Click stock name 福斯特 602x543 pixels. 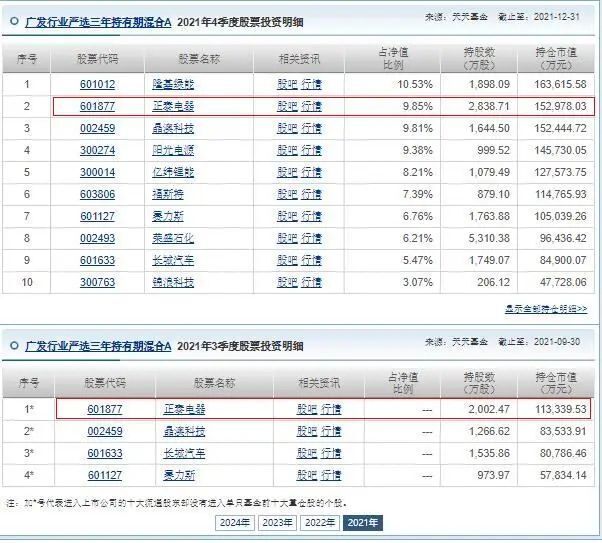tap(168, 194)
